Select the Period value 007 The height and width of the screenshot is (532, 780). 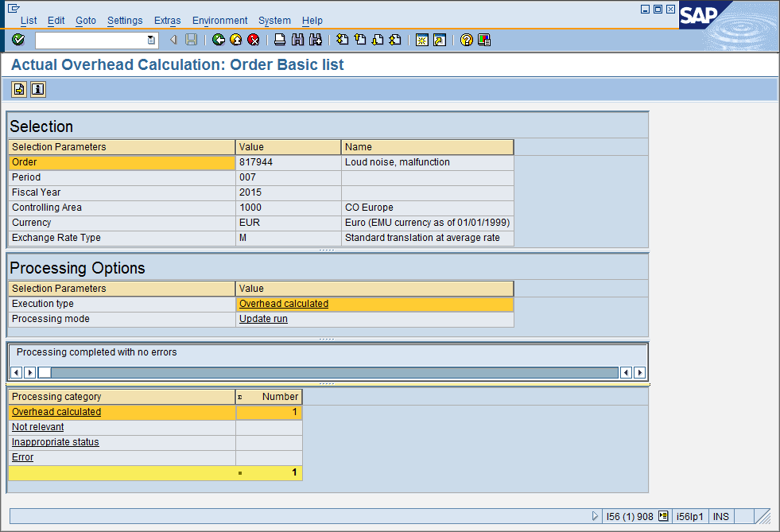(x=288, y=177)
